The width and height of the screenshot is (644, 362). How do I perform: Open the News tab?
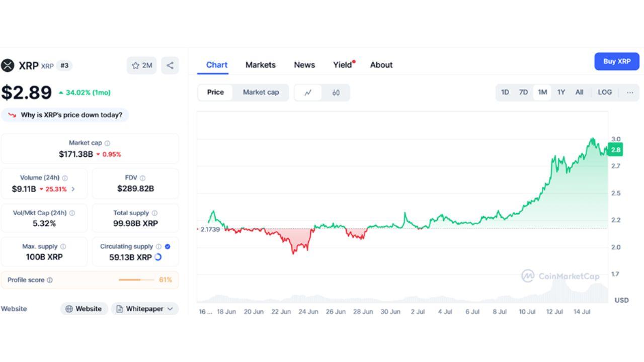[304, 65]
